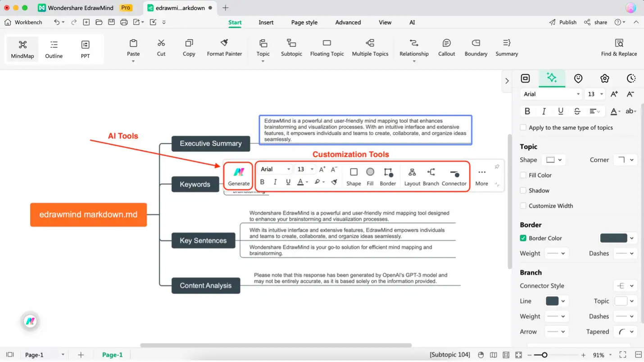Screen dimensions: 644x362
Task: Toggle underline in the right panel
Action: (560, 111)
